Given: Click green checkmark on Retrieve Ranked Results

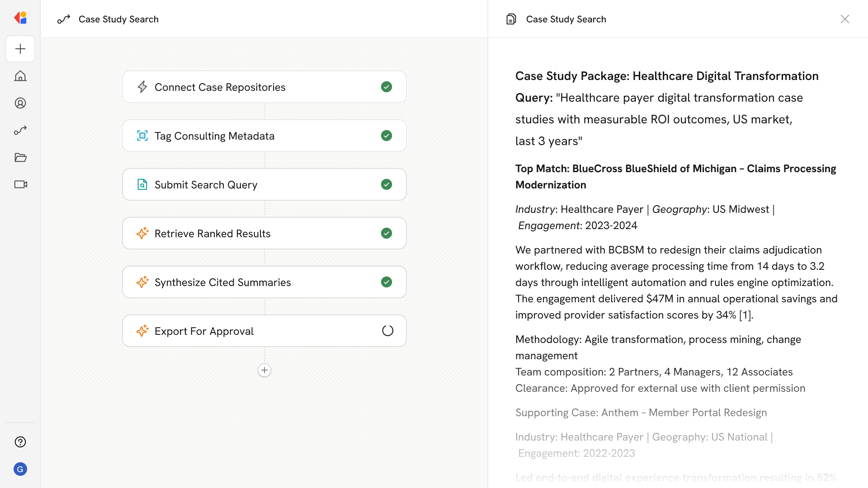Looking at the screenshot, I should (387, 233).
